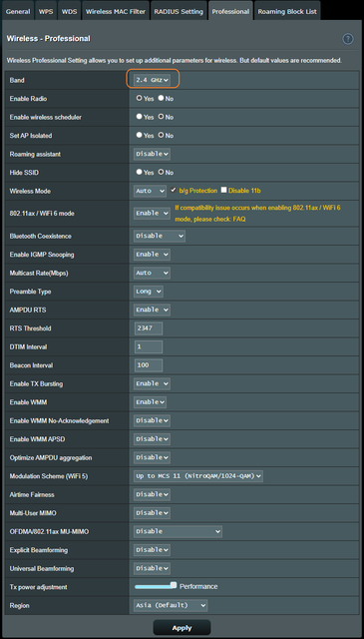364x639 pixels.
Task: Click the Tx power adjustment slider handle
Action: 174,585
